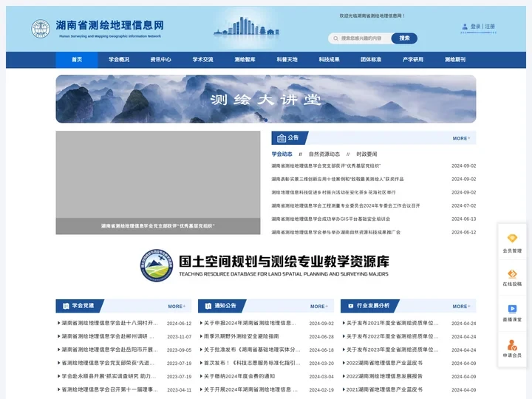Click the search magnifier icon
Screen dimensions: 532x399
(x=335, y=38)
